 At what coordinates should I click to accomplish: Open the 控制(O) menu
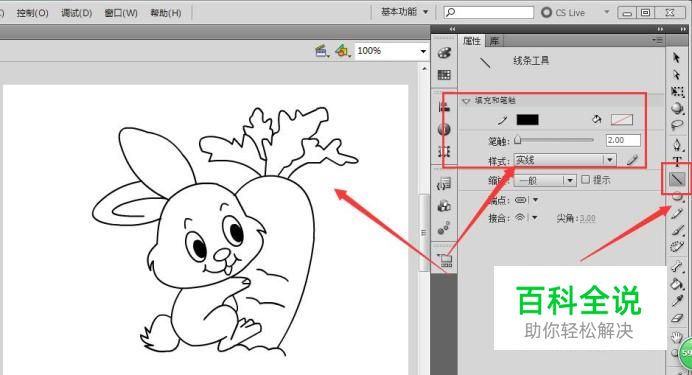[x=32, y=13]
